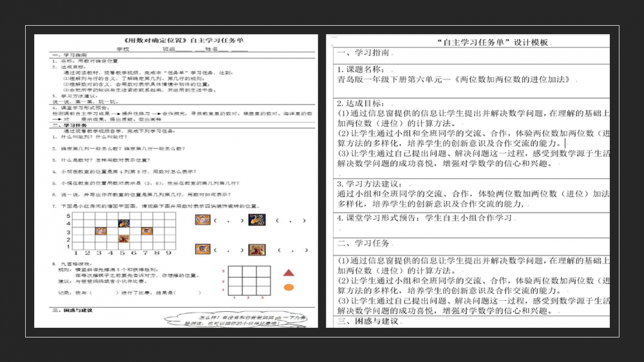Image resolution: width=644 pixels, height=362 pixels.
Task: Click the red triangle shape
Action: tap(289, 273)
